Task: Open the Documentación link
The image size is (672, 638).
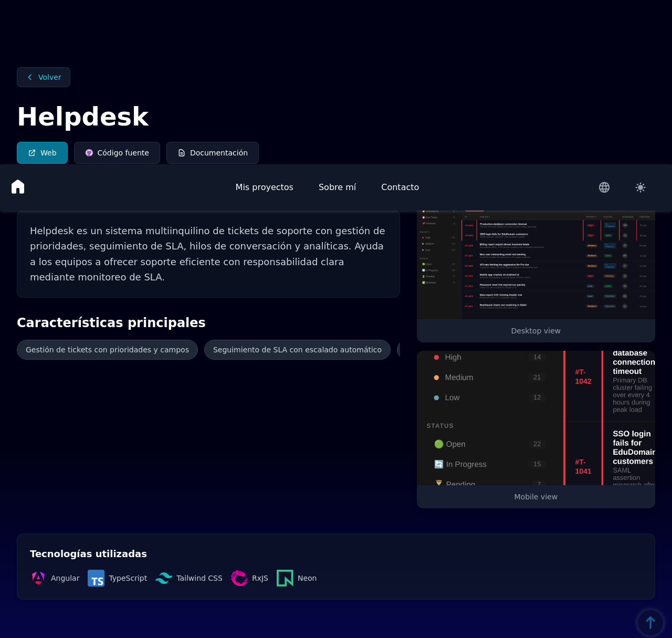Action: coord(213,153)
